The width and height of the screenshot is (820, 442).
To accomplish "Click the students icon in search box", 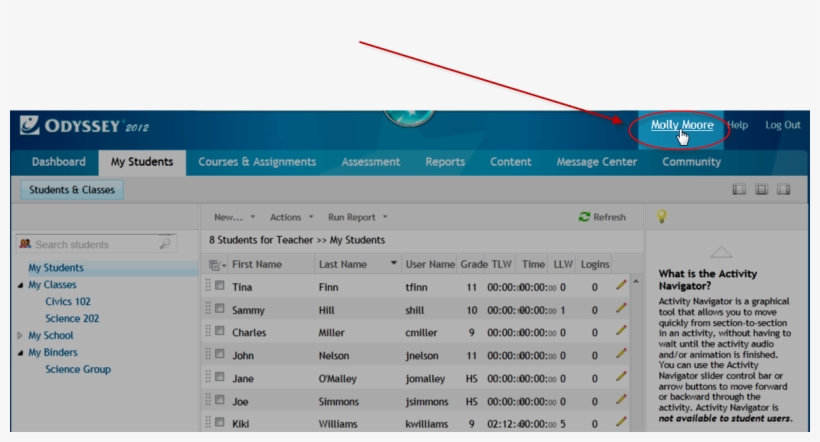I will [x=25, y=244].
